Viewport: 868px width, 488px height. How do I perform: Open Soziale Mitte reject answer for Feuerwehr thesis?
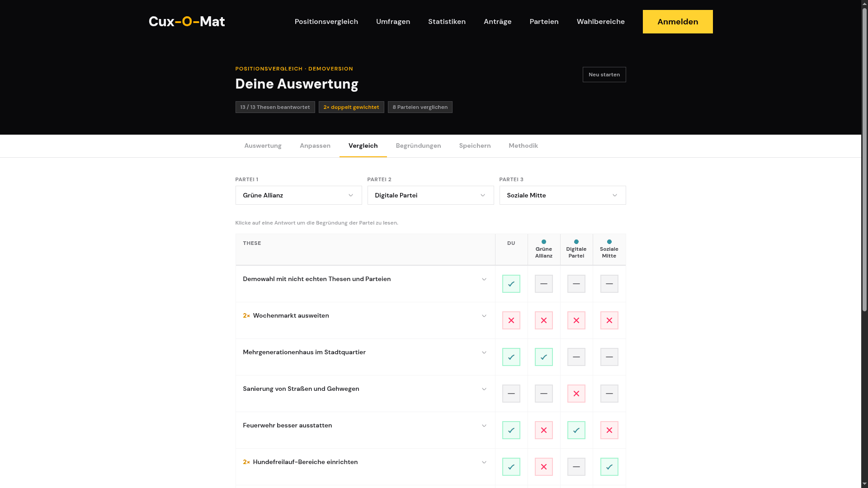coord(609,430)
